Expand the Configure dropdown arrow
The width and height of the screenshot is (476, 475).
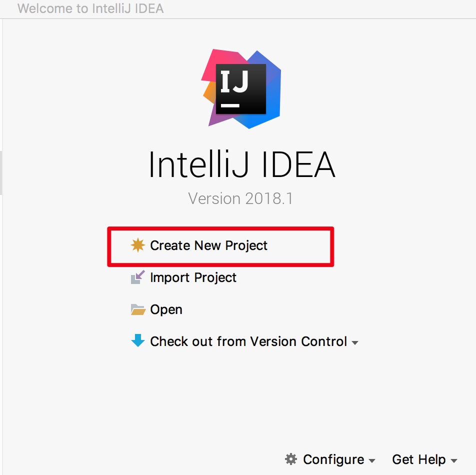coord(372,460)
